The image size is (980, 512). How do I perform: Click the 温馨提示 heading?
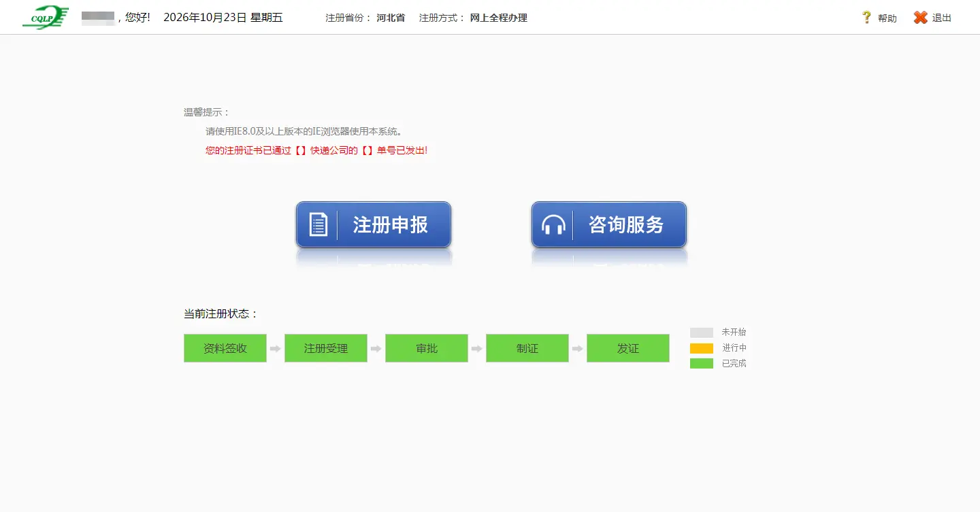(x=208, y=112)
